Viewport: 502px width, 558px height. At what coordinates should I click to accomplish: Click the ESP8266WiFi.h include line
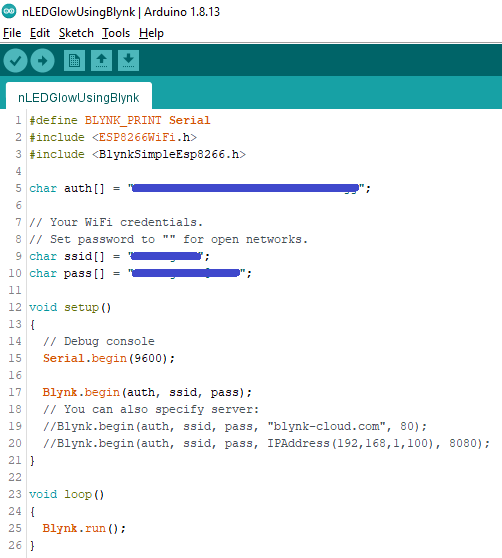click(x=113, y=137)
